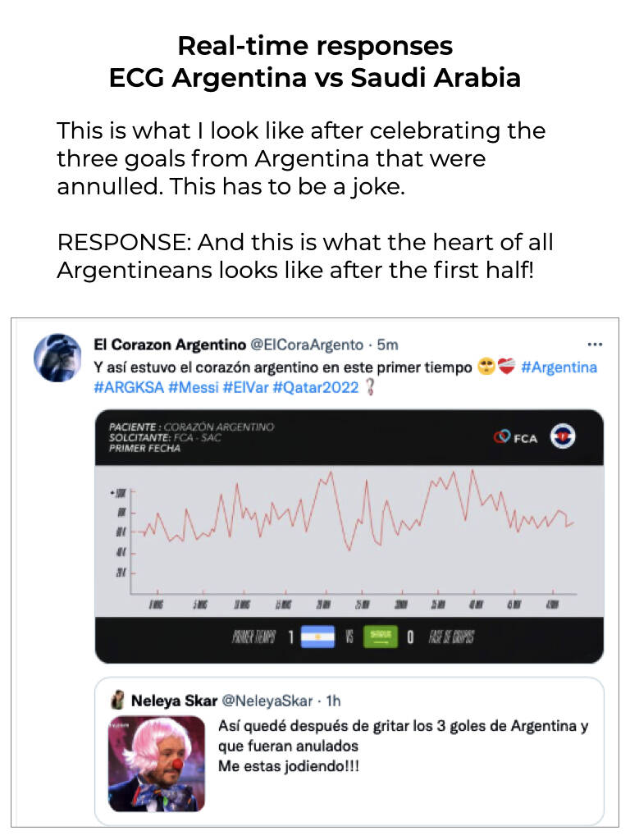Open the #Argentina hashtag
Image resolution: width=630 pixels, height=840 pixels.
(559, 367)
